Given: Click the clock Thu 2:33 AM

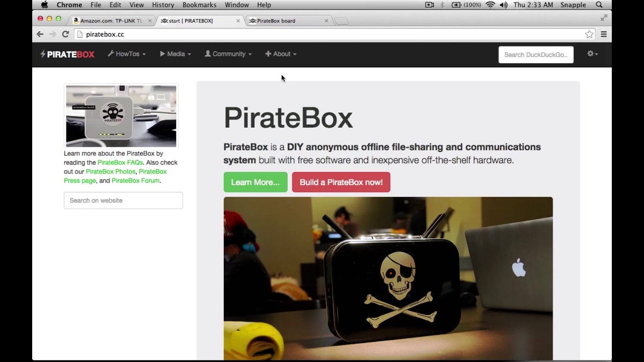Looking at the screenshot, I should click(533, 5).
